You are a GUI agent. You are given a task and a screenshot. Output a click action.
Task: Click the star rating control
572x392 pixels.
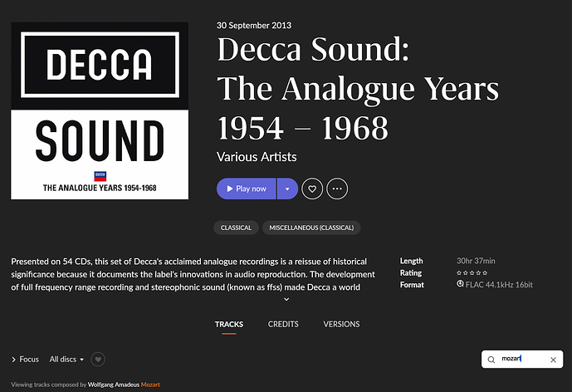(x=472, y=273)
